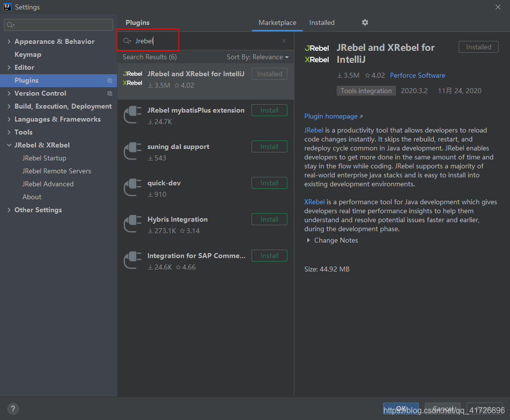Expand Appearance & Behavior section
This screenshot has height=420, width=510.
click(x=9, y=42)
